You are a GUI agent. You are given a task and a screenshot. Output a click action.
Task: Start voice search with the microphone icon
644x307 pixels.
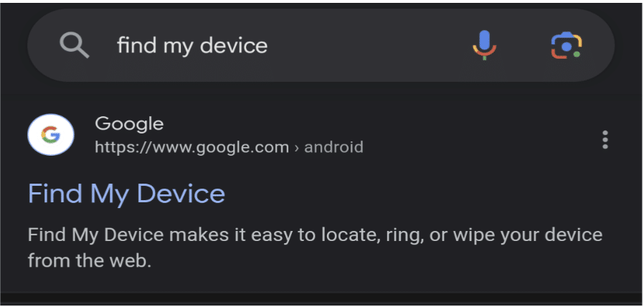coord(485,45)
